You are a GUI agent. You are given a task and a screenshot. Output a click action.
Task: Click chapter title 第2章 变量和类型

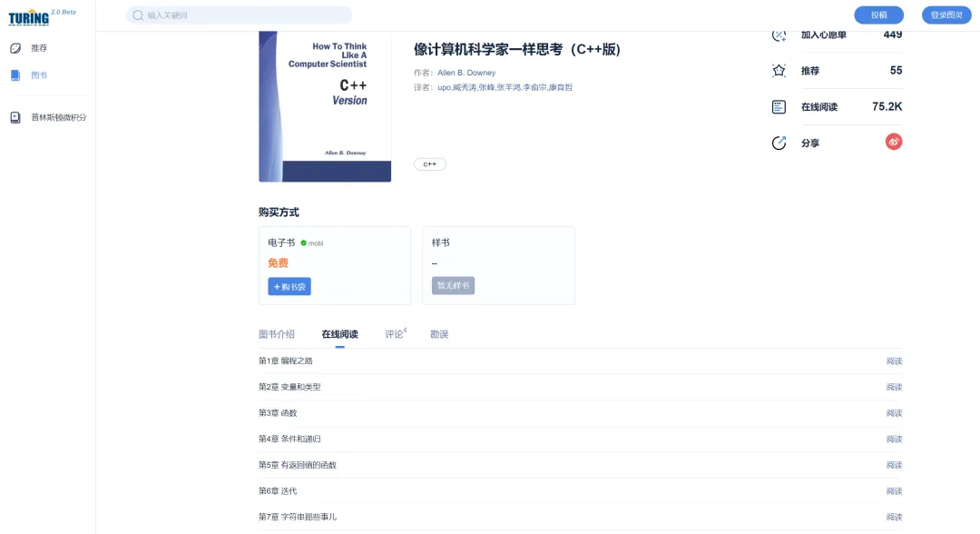[289, 387]
